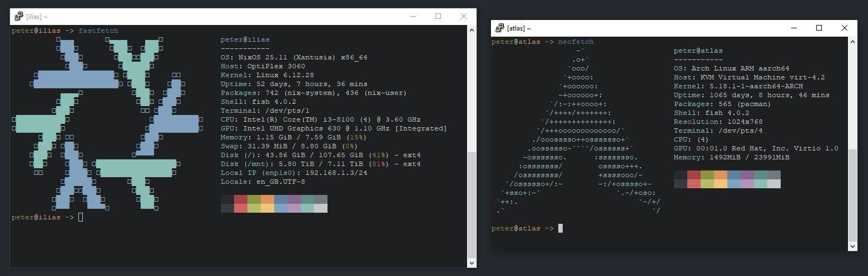Click the 'fastfetch' command text
This screenshot has width=868, height=276.
tap(98, 31)
